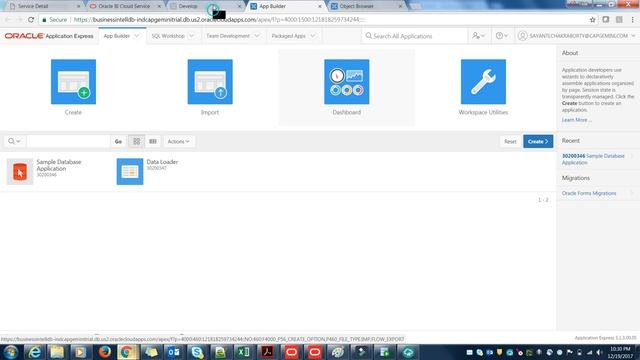Open the Oracle Forms Migrations link

[589, 193]
